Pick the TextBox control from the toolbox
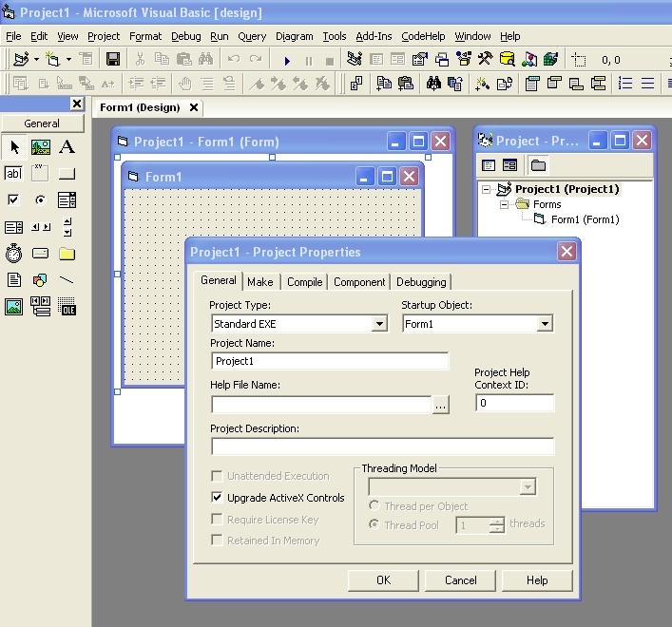Viewport: 672px width, 627px height. pos(13,174)
